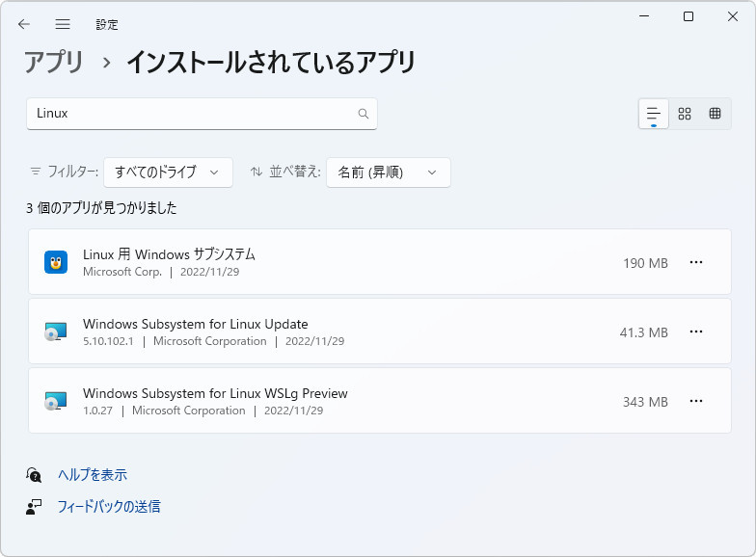
Task: Switch to table view layout
Action: pos(715,114)
